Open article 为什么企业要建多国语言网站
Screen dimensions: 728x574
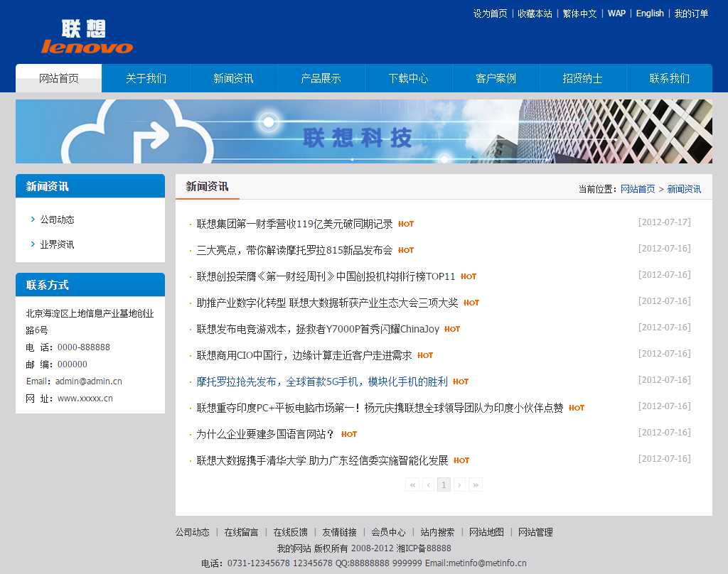[265, 434]
